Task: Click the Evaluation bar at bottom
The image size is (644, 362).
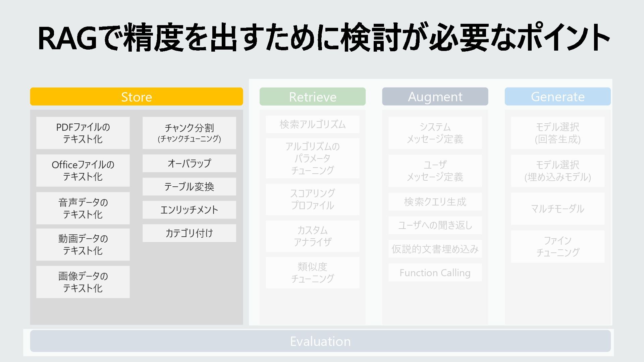Action: (320, 341)
